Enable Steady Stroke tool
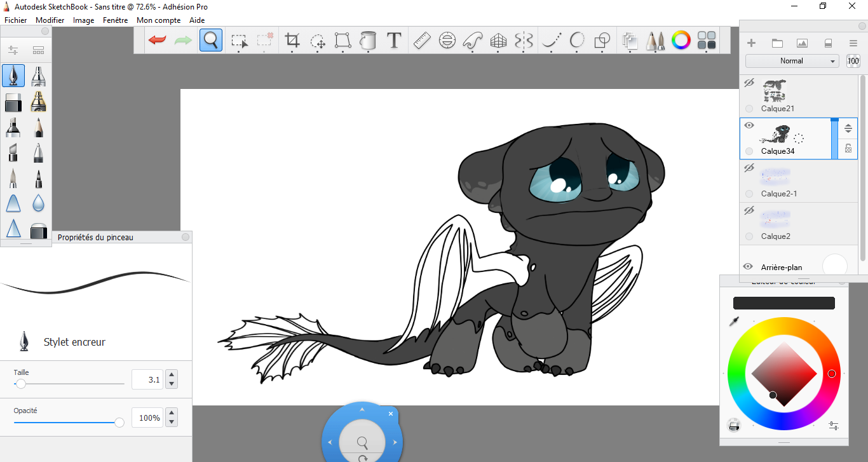 [x=552, y=41]
